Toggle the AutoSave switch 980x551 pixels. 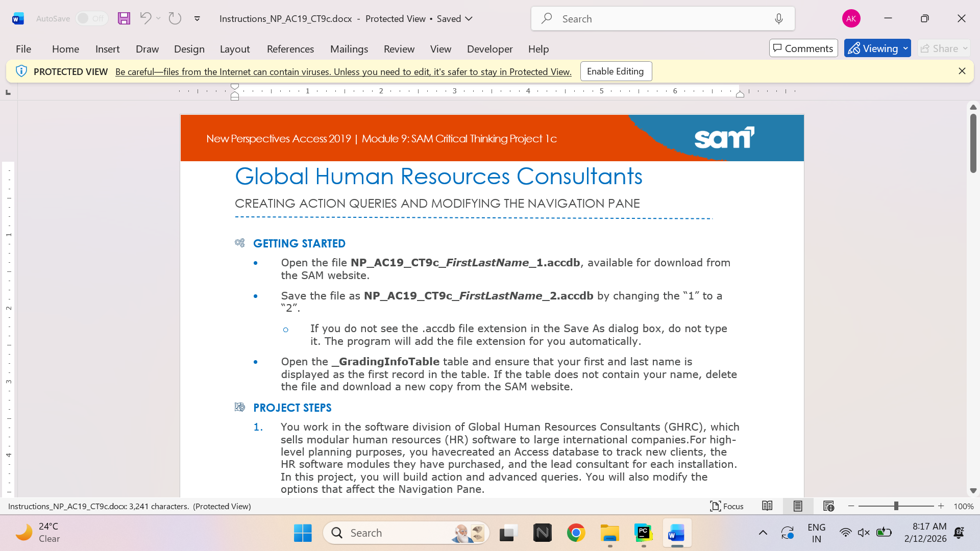point(92,19)
